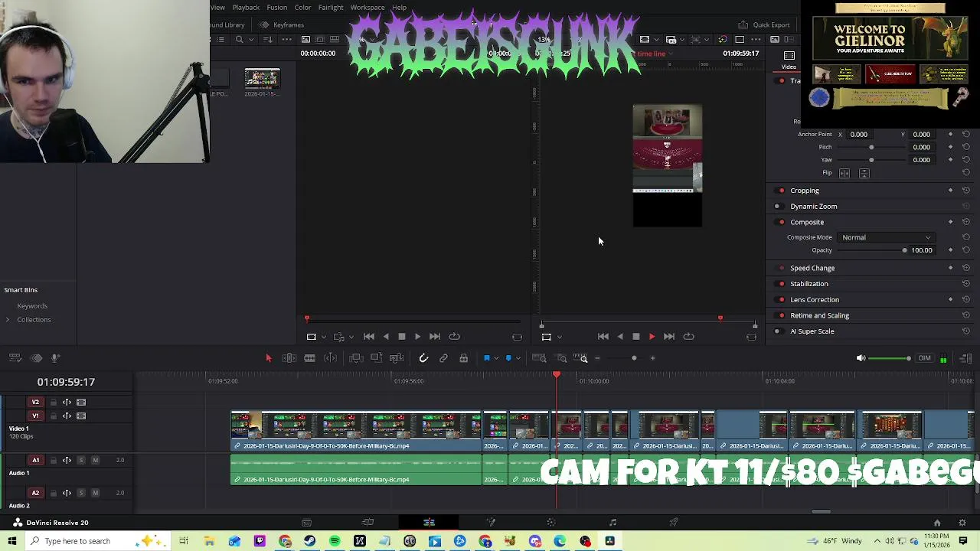980x551 pixels.
Task: Reset the Composite section arrow icon
Action: point(966,222)
